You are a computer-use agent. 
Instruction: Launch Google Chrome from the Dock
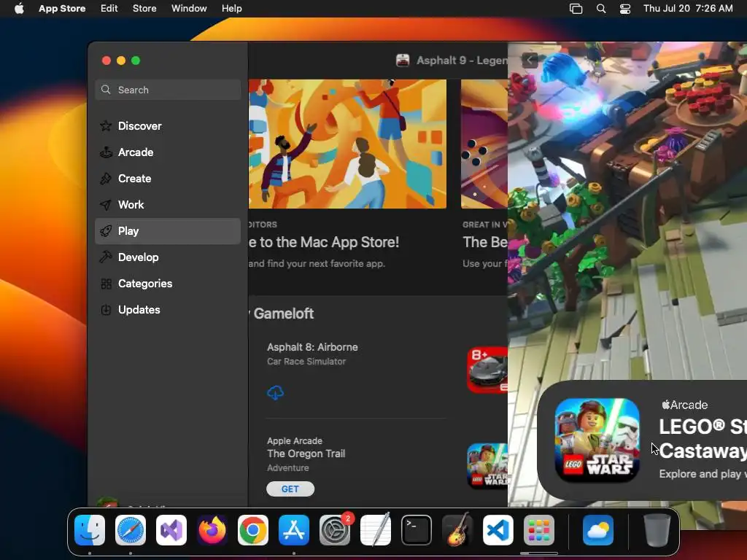(x=253, y=530)
